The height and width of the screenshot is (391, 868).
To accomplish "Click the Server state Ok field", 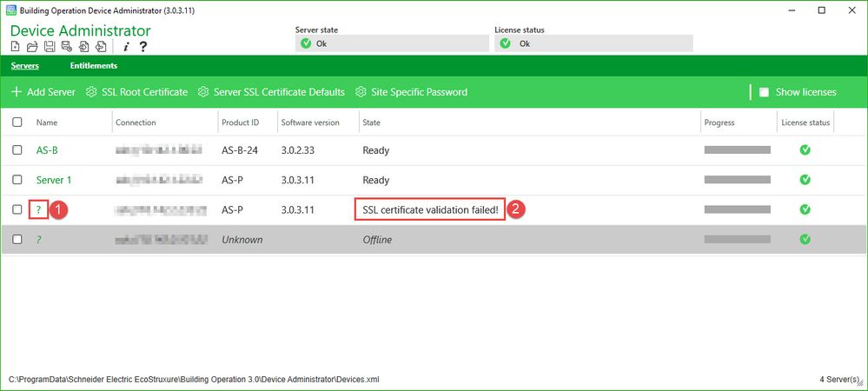I will tap(392, 43).
